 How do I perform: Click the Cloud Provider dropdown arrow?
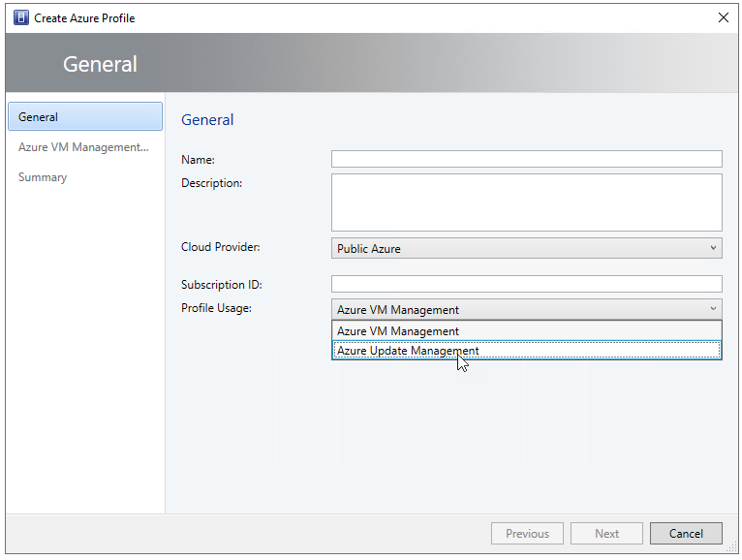714,248
